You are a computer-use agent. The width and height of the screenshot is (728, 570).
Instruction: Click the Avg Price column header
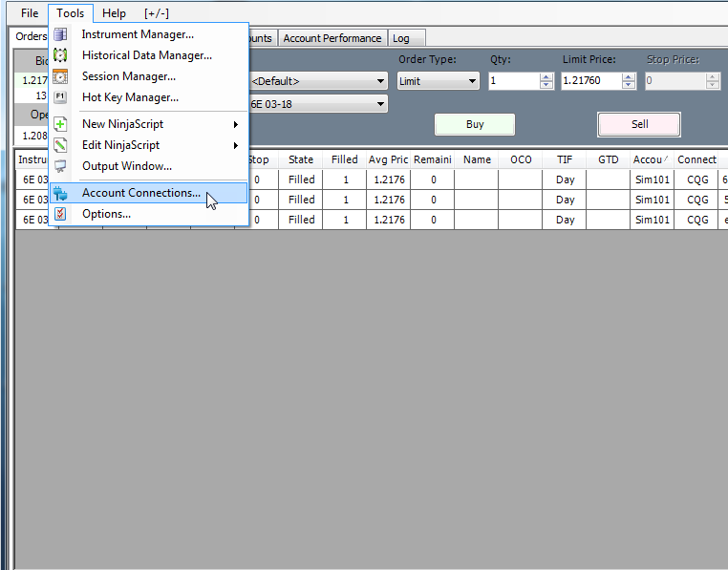point(388,159)
